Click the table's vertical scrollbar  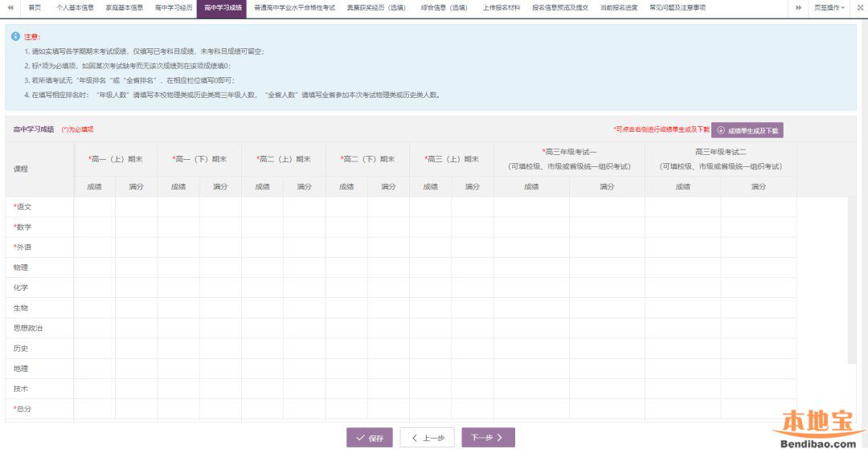tap(851, 281)
